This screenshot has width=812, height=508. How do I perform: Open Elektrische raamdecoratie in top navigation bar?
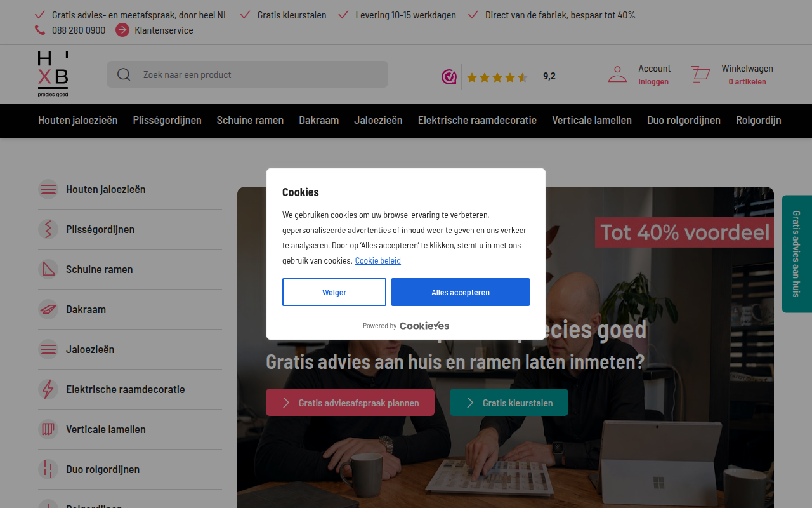(x=477, y=120)
